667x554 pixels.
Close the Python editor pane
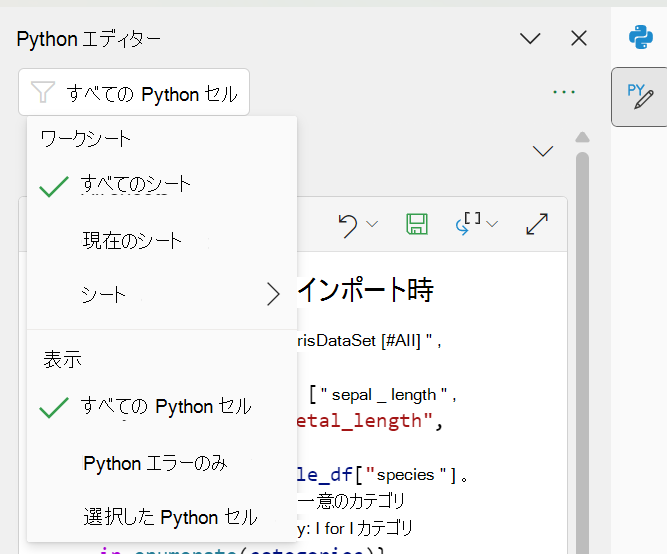579,38
